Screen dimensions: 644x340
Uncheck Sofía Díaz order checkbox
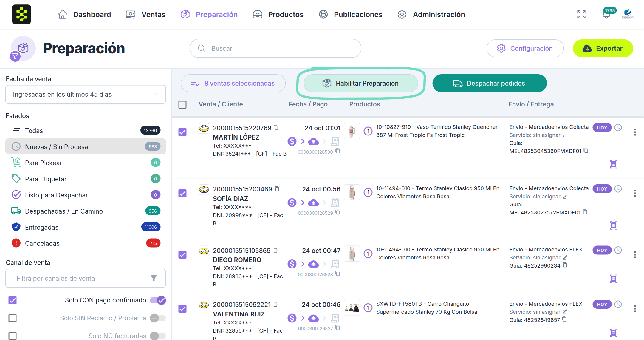point(182,193)
